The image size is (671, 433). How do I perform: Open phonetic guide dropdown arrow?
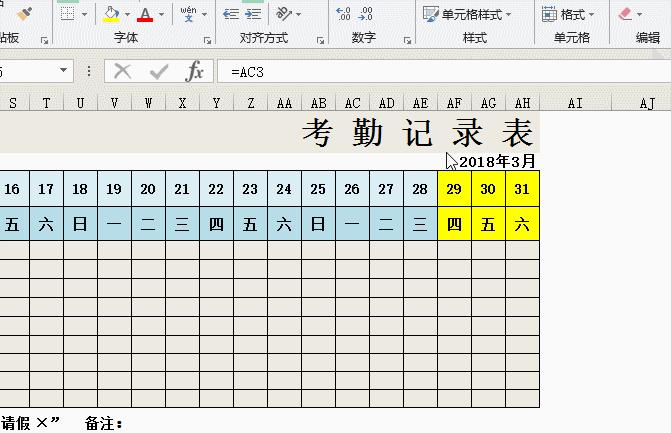coord(204,15)
